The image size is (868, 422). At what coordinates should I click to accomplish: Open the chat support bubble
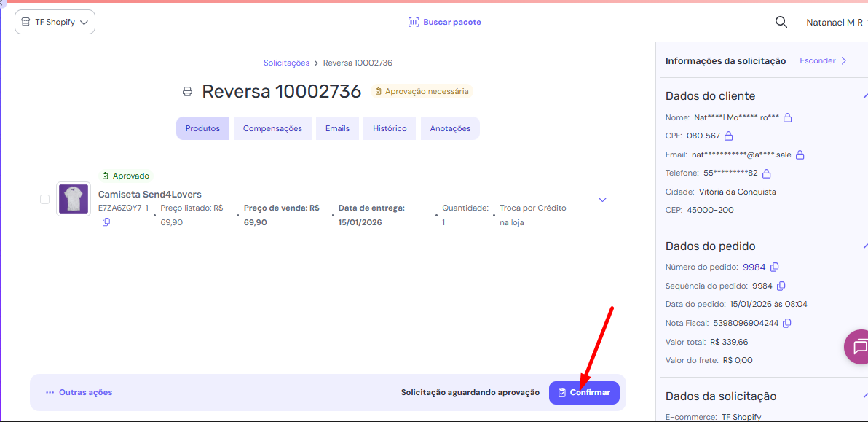(x=859, y=346)
